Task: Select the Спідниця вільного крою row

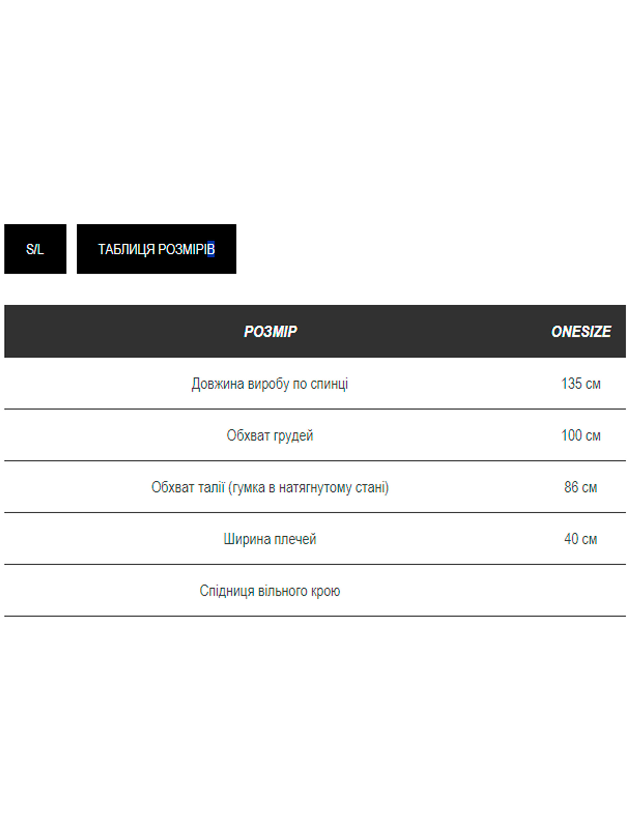Action: pyautogui.click(x=270, y=591)
